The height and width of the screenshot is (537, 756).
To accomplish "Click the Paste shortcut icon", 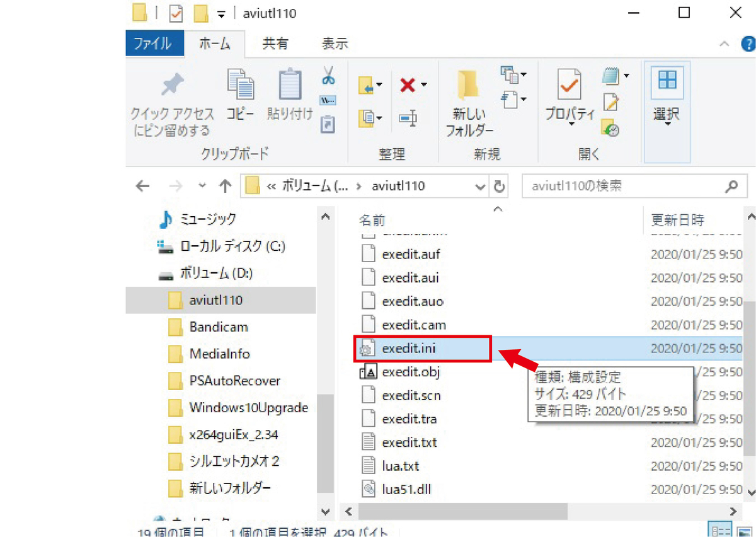I will tap(328, 124).
